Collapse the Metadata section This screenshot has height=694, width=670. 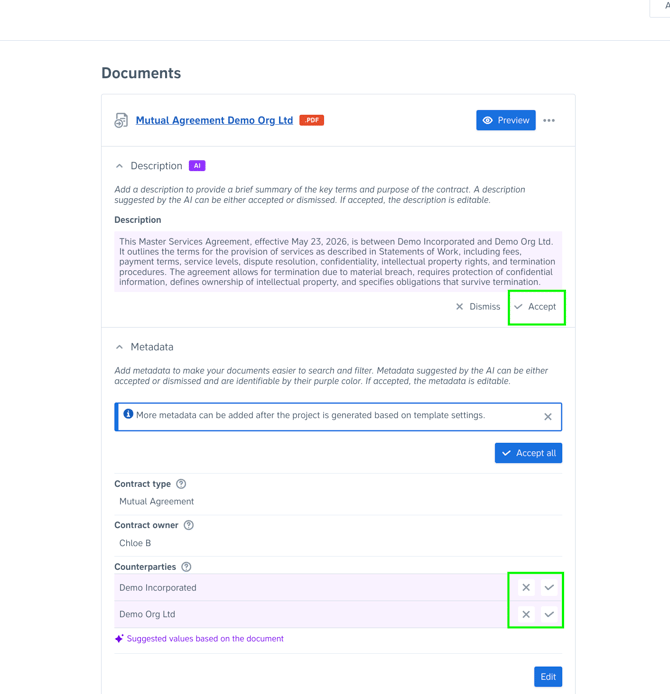120,347
